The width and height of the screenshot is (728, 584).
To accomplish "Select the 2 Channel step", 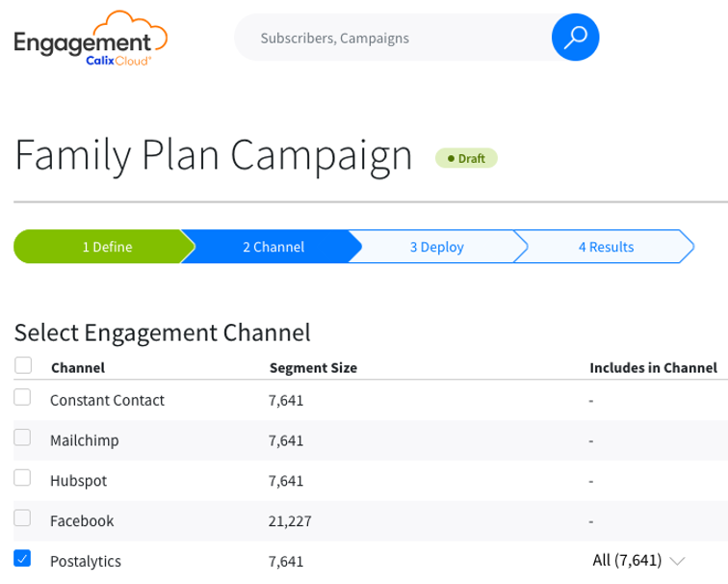I will (273, 247).
